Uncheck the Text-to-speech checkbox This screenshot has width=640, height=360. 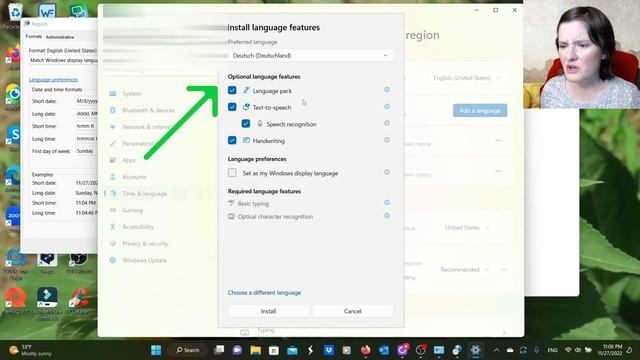pos(232,107)
